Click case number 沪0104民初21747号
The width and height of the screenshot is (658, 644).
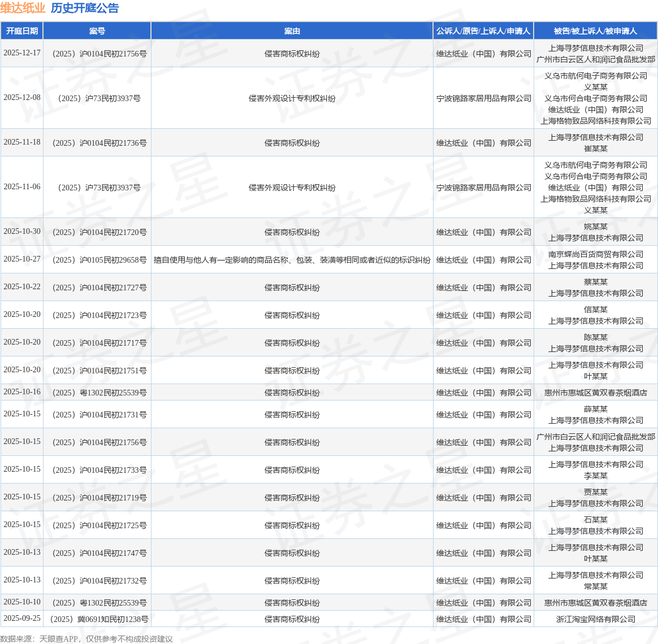coord(99,553)
